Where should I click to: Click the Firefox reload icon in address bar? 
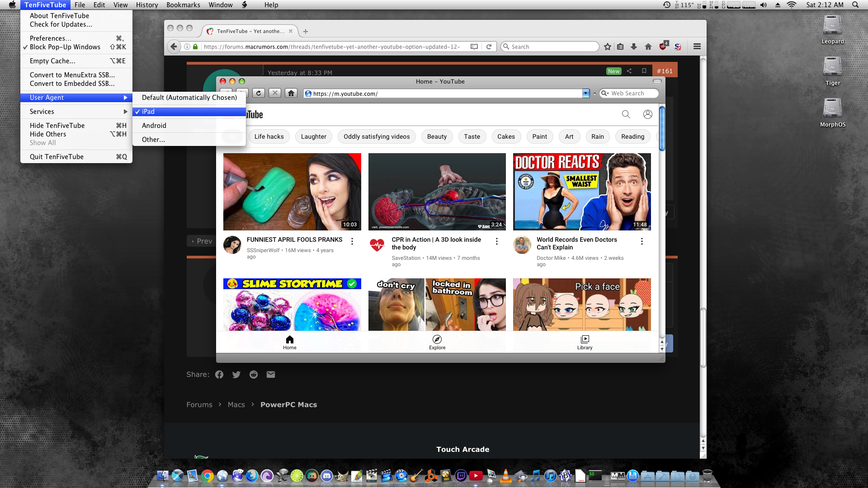point(489,47)
